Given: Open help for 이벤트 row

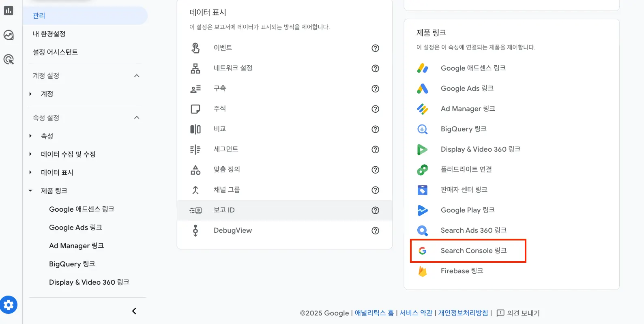Looking at the screenshot, I should pyautogui.click(x=376, y=48).
